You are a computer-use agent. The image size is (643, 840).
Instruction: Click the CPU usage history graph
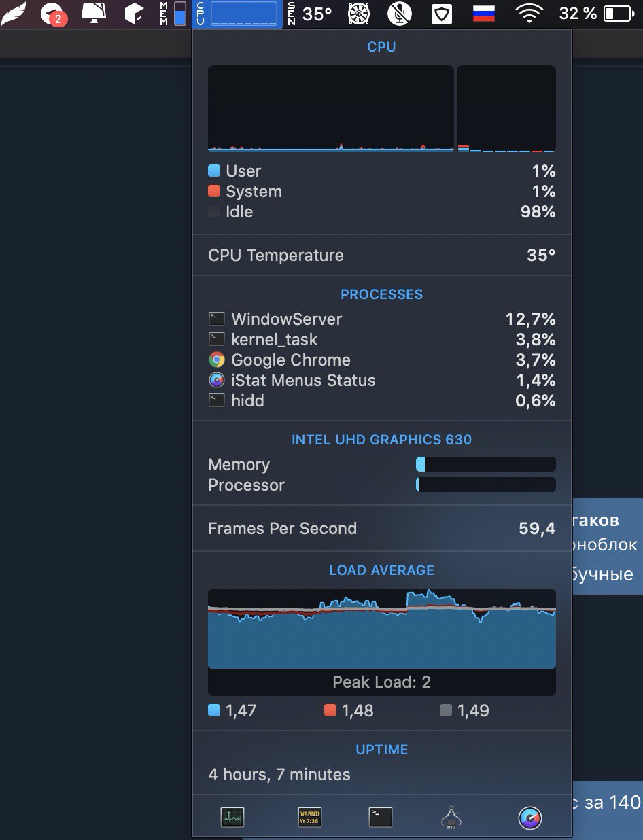click(330, 108)
